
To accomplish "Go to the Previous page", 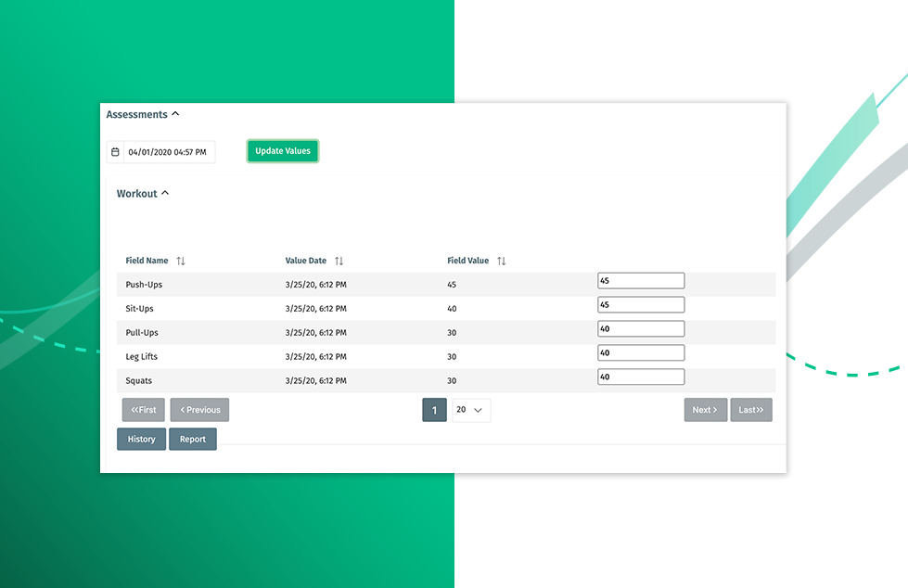I will tap(199, 410).
